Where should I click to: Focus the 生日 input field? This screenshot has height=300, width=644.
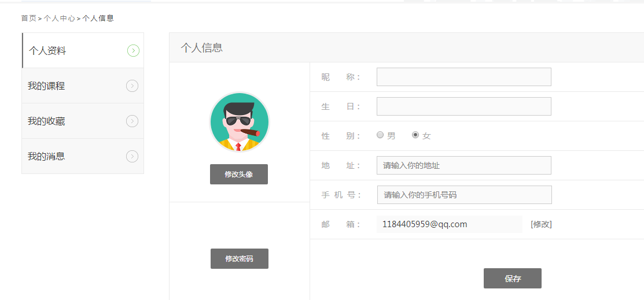pyautogui.click(x=463, y=106)
